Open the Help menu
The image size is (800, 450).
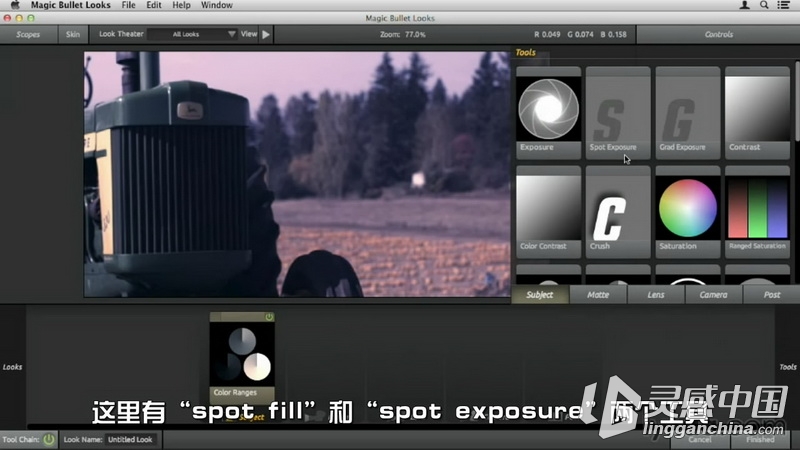[181, 5]
